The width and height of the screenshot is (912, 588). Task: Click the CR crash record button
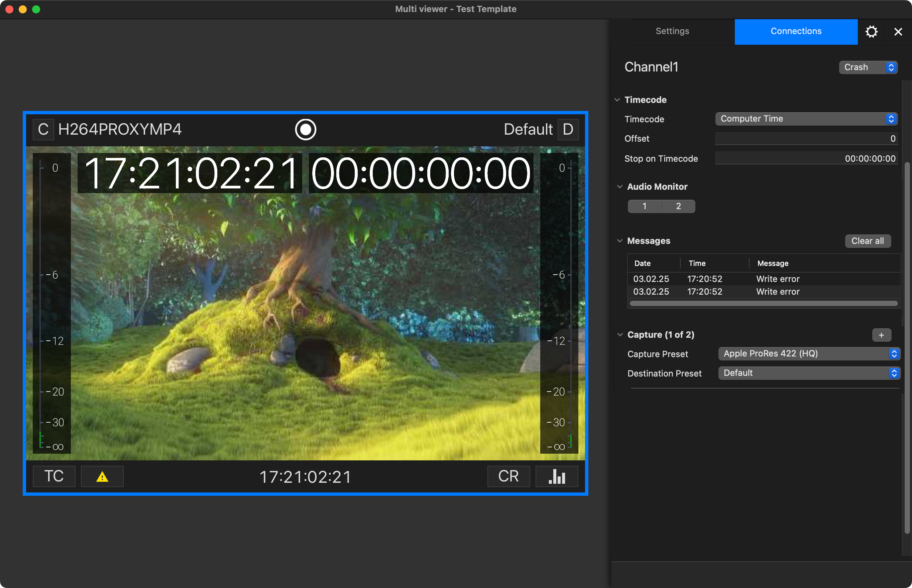(508, 476)
